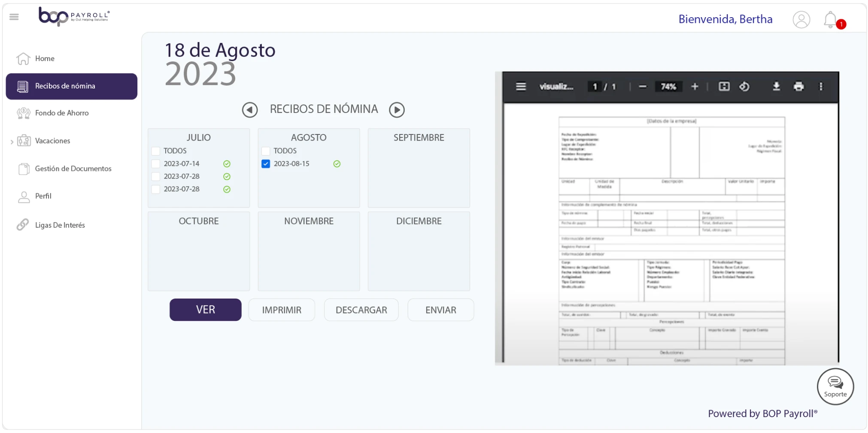This screenshot has width=868, height=433.
Task: Click the NOVIEMBRE month panel header
Action: pos(309,221)
